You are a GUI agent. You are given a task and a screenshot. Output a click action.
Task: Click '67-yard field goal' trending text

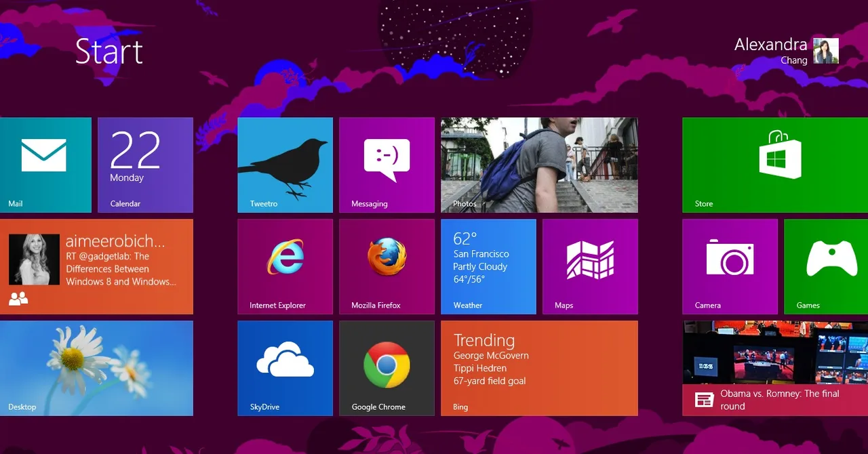coord(490,381)
